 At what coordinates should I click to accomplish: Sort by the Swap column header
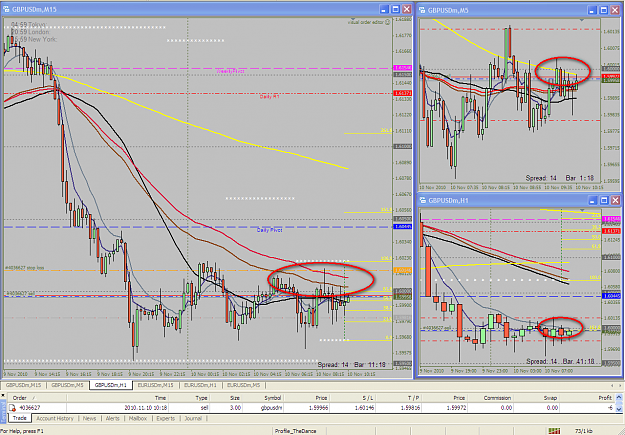(536, 398)
